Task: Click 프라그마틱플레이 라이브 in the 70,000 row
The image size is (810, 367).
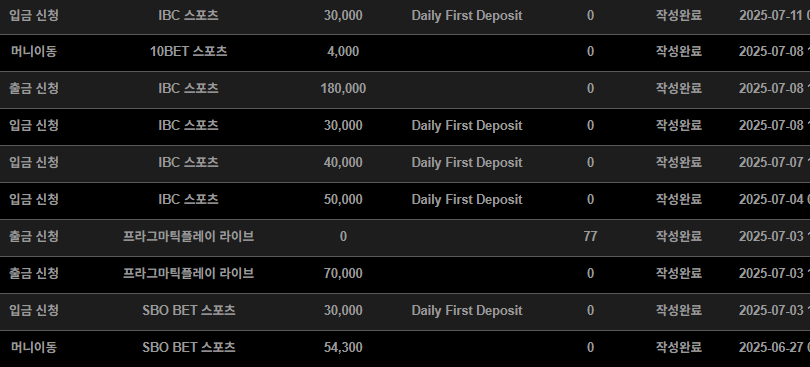Action: click(189, 273)
